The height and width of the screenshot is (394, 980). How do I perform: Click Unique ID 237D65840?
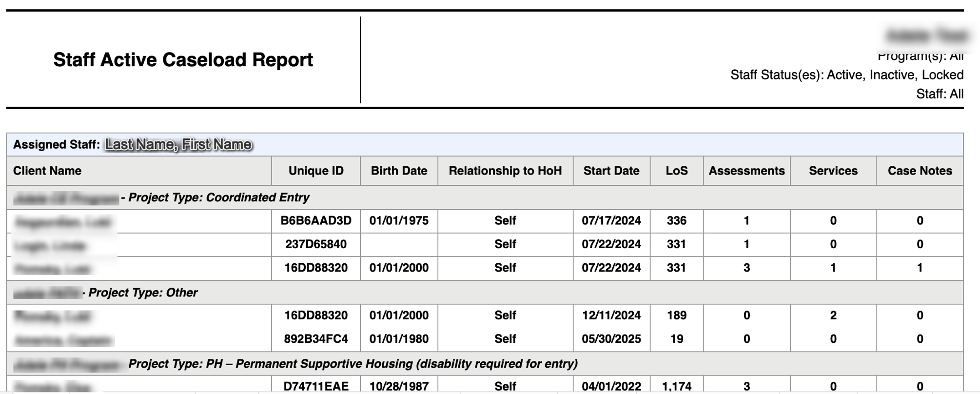(x=316, y=244)
